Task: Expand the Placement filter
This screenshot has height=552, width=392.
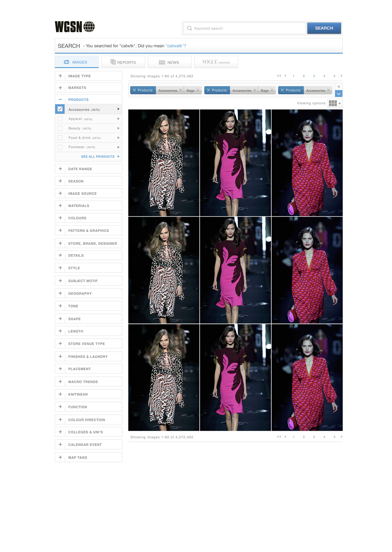Action: point(88,369)
